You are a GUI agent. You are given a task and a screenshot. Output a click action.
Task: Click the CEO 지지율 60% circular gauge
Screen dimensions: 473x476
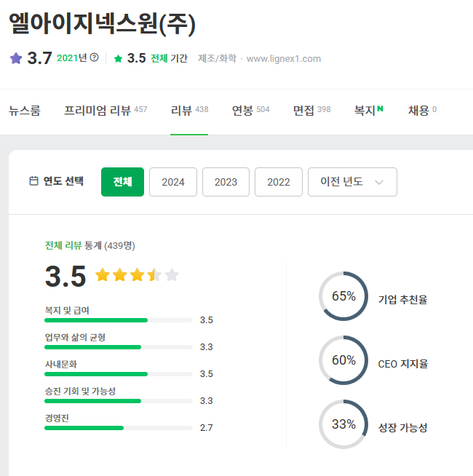point(343,360)
